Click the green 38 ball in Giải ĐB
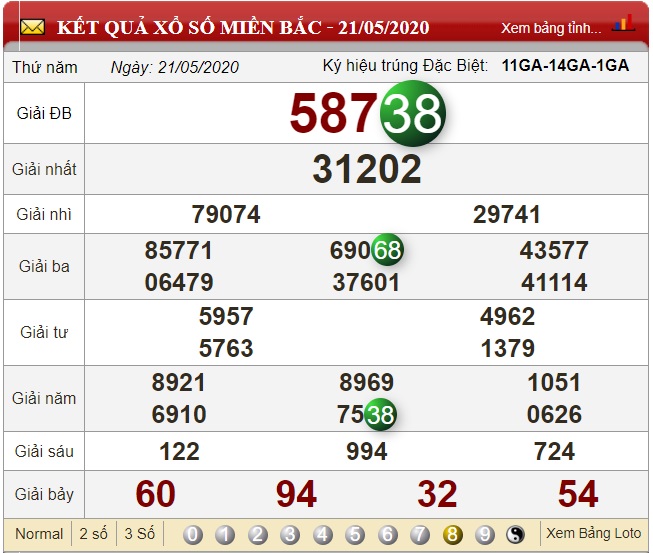653x553 pixels. 413,114
